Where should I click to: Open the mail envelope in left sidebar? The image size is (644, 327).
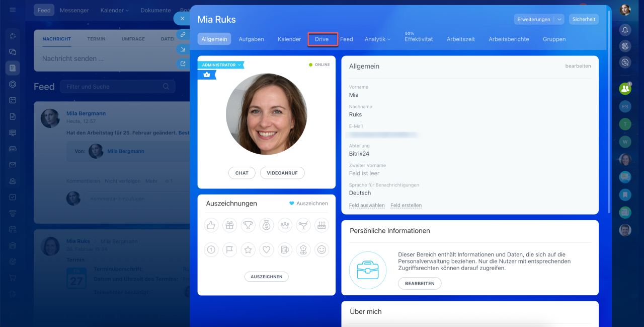[13, 165]
